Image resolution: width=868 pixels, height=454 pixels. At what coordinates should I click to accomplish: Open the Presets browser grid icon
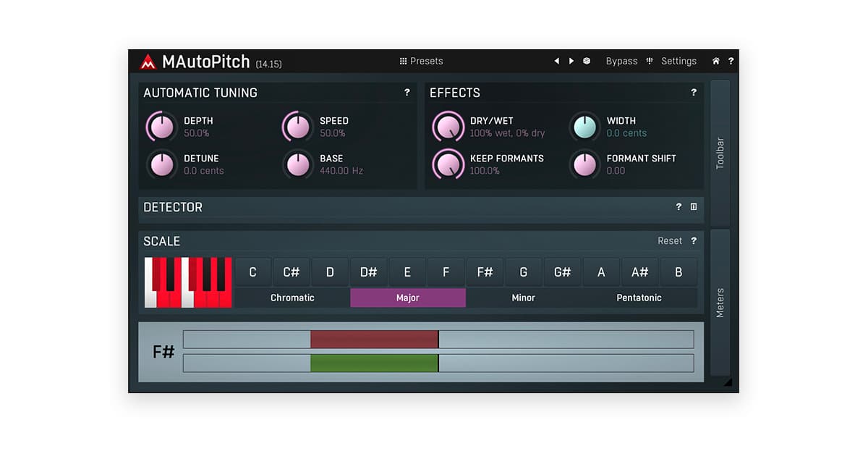click(x=403, y=61)
